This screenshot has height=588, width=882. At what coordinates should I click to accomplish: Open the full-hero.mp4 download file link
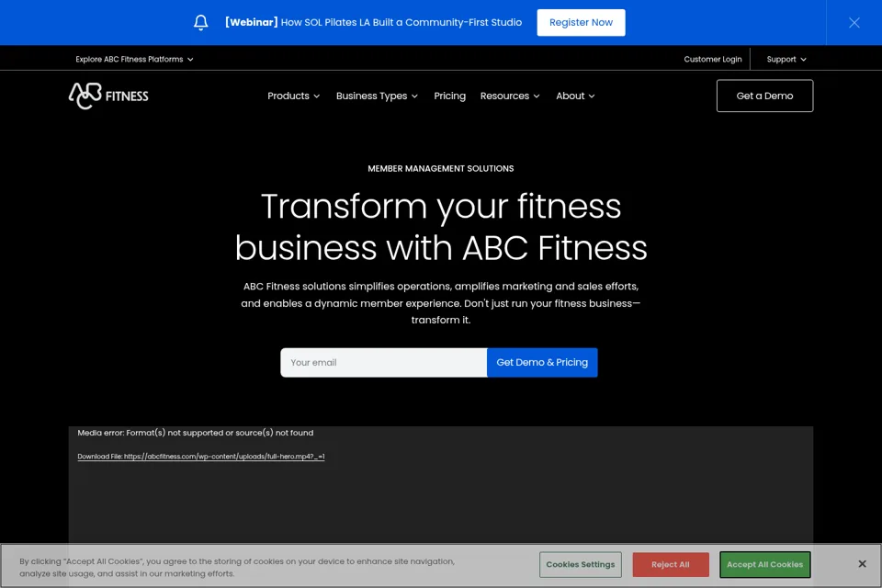point(201,457)
